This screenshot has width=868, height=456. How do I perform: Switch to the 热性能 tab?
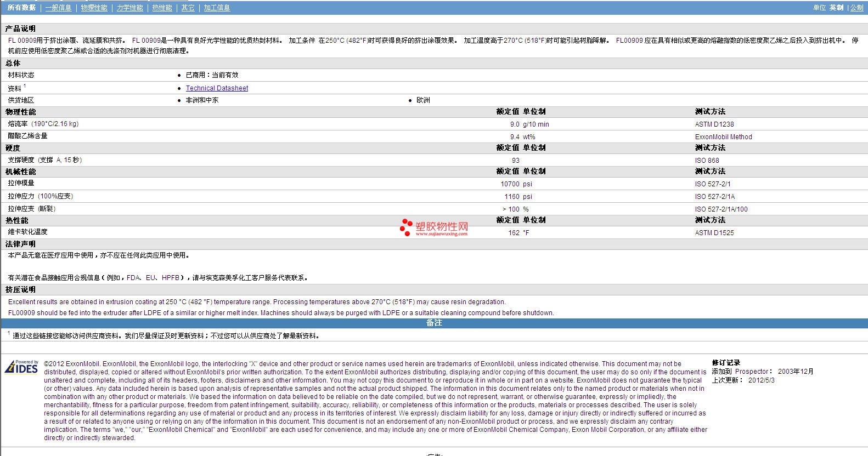pos(162,8)
